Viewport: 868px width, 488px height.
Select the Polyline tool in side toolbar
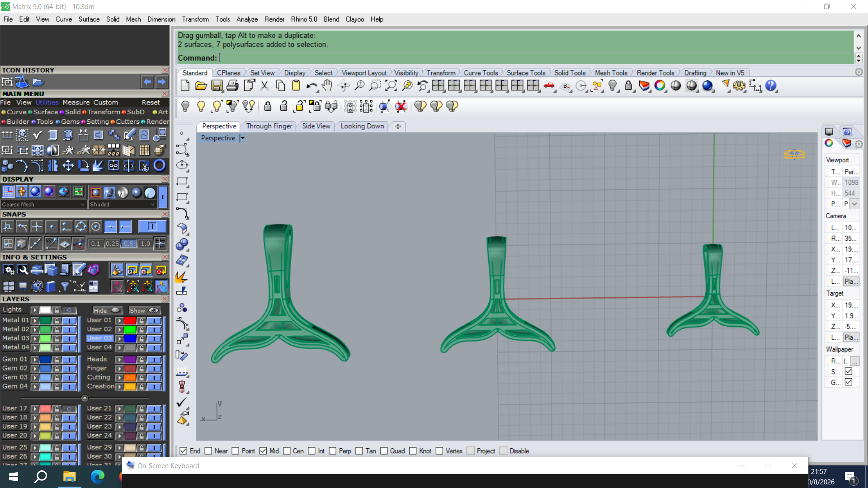(182, 149)
